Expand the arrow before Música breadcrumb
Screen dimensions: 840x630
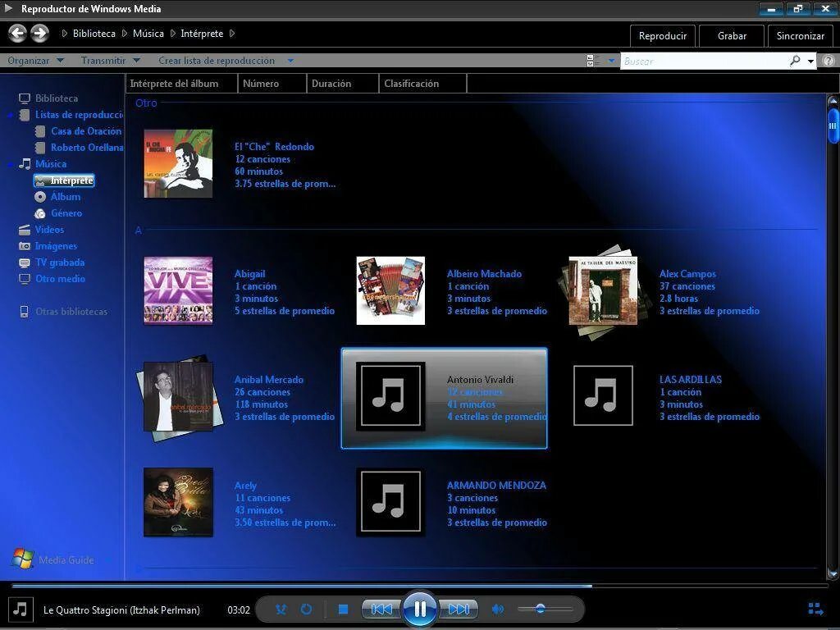click(x=125, y=33)
